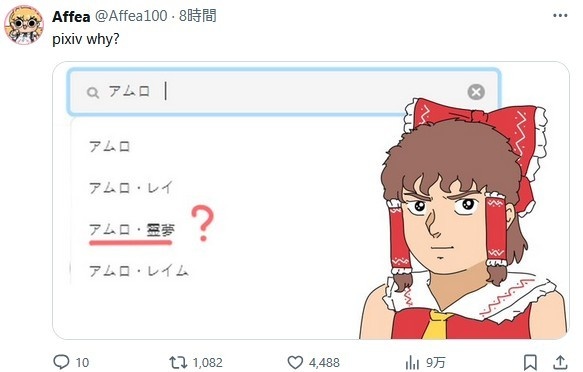Select the アムロ suggestion
583x372 pixels.
[x=110, y=146]
